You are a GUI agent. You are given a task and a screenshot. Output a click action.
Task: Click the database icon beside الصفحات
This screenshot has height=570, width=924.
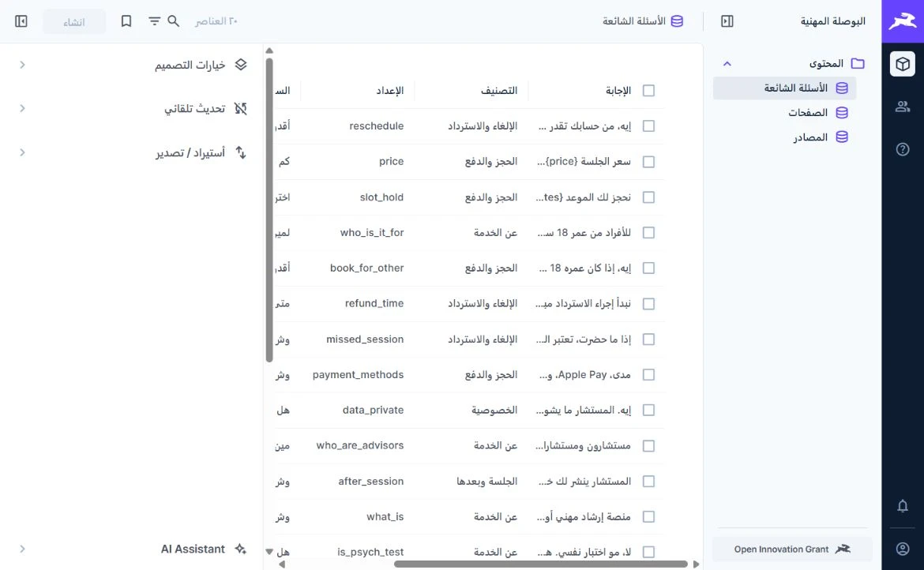842,112
